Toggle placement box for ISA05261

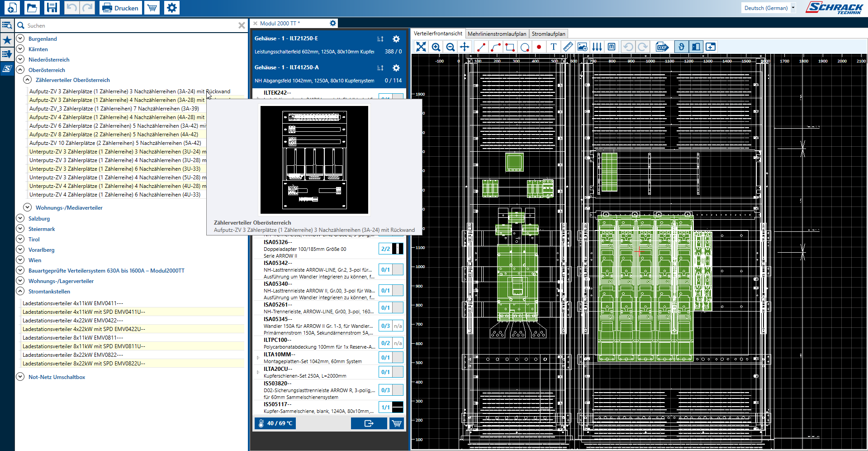tap(398, 308)
